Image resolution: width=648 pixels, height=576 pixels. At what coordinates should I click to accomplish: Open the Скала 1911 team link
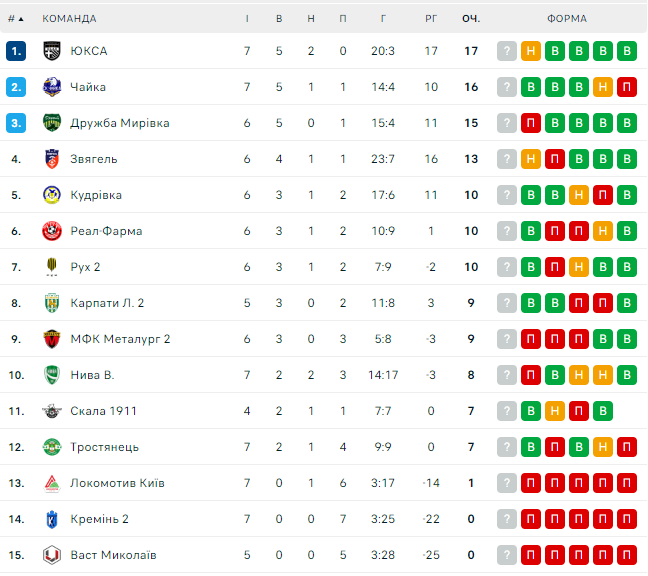103,411
